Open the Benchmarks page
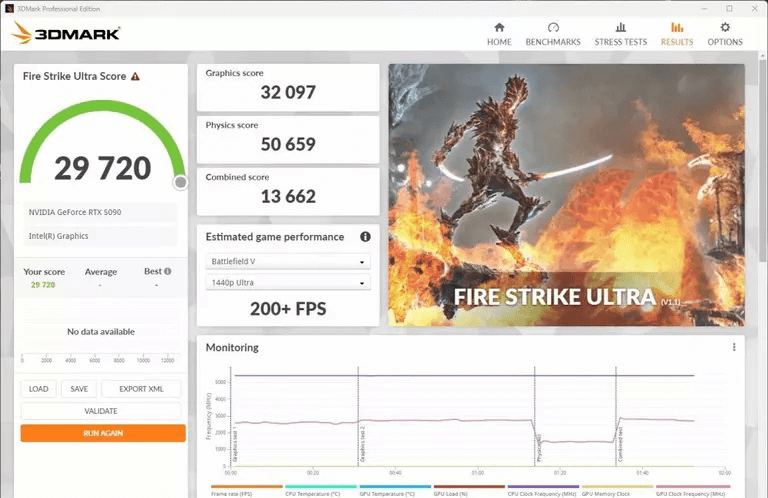This screenshot has width=768, height=498. [x=553, y=34]
